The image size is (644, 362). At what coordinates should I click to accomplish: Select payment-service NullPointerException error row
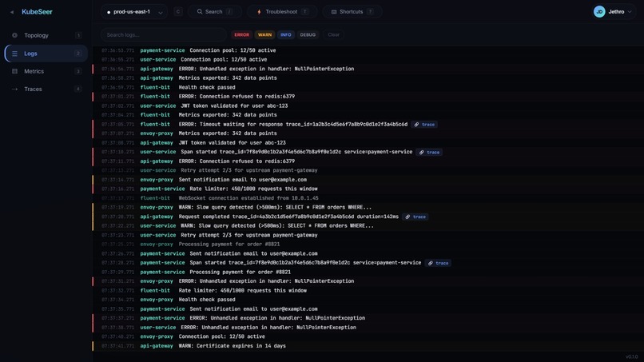(x=368, y=318)
